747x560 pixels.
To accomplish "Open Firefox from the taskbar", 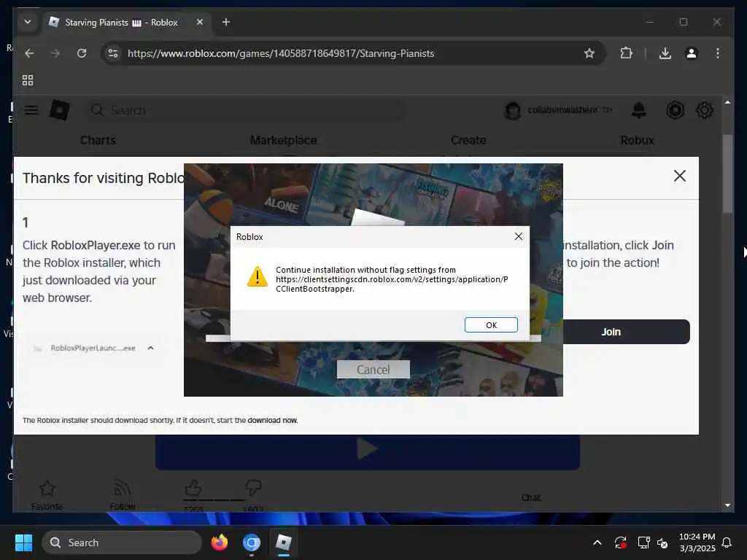I will (x=219, y=542).
